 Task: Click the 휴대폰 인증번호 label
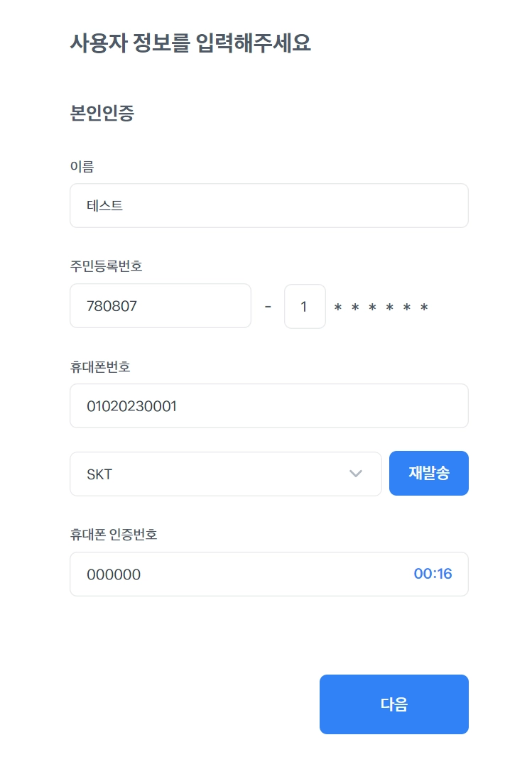113,535
